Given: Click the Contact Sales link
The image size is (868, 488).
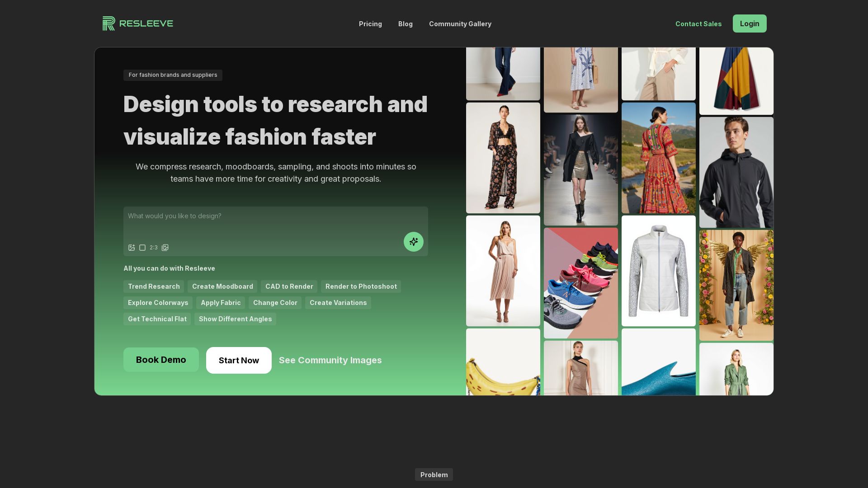Looking at the screenshot, I should (x=698, y=24).
